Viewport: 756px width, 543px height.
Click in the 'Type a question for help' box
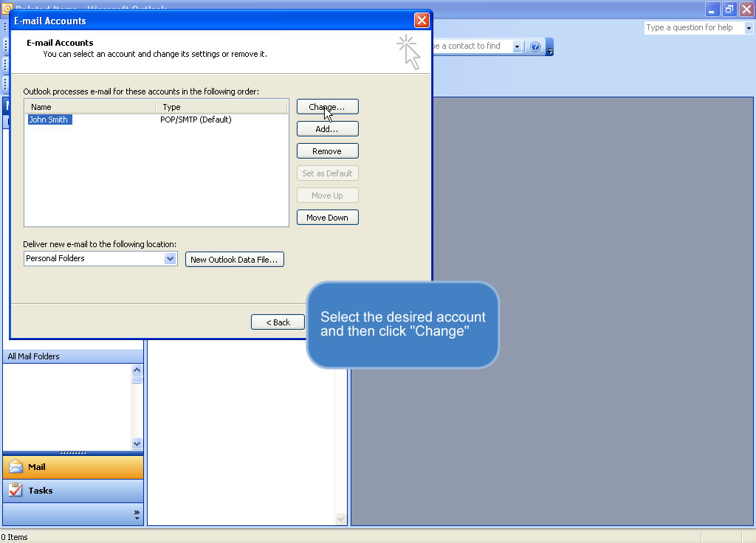(x=693, y=28)
